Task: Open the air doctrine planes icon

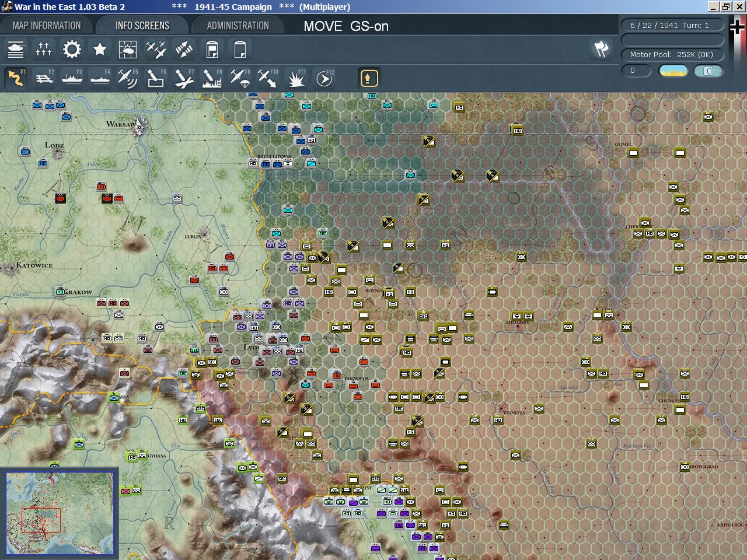Action: tap(156, 50)
